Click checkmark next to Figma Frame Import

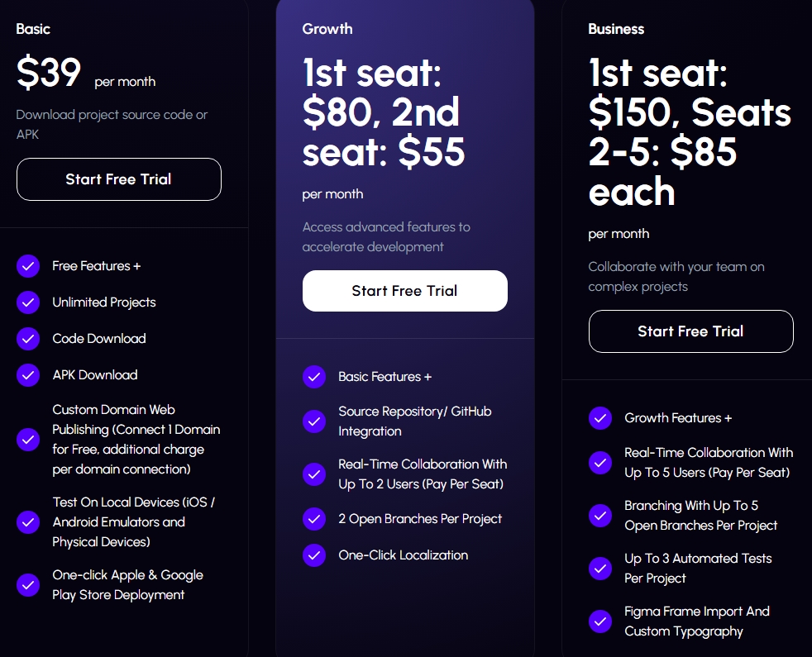(600, 621)
